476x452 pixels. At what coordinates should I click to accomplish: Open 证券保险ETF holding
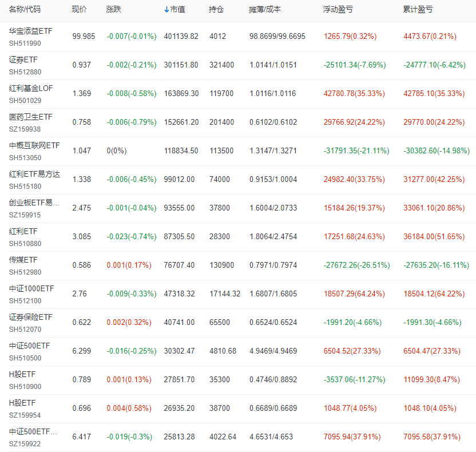coord(31,317)
